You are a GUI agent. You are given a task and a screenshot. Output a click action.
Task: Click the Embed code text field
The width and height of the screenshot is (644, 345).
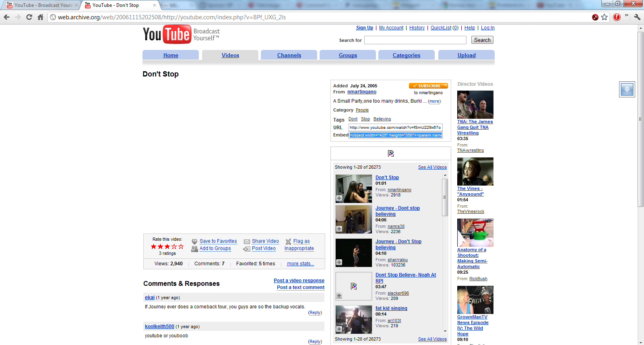point(396,135)
